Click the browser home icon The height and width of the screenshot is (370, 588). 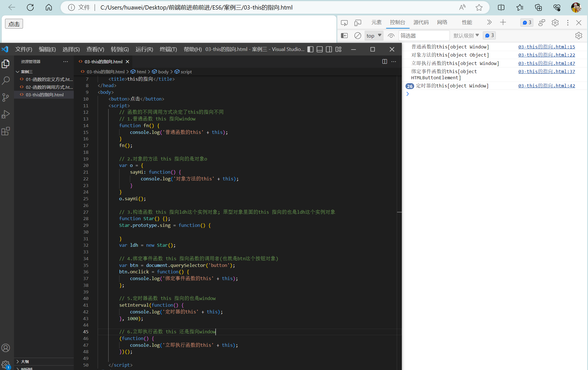[49, 8]
